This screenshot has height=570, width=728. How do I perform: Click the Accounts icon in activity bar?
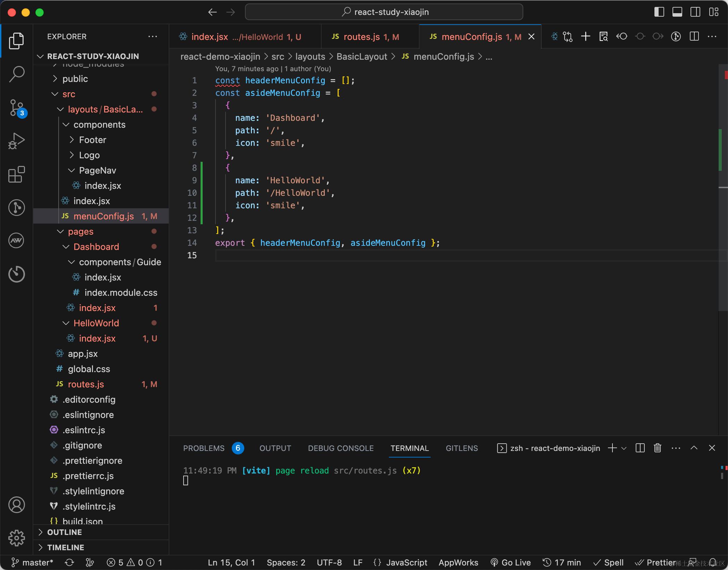coord(16,505)
